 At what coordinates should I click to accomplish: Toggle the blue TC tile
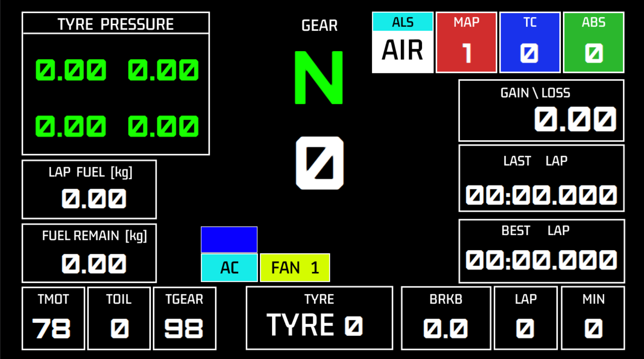coord(530,43)
